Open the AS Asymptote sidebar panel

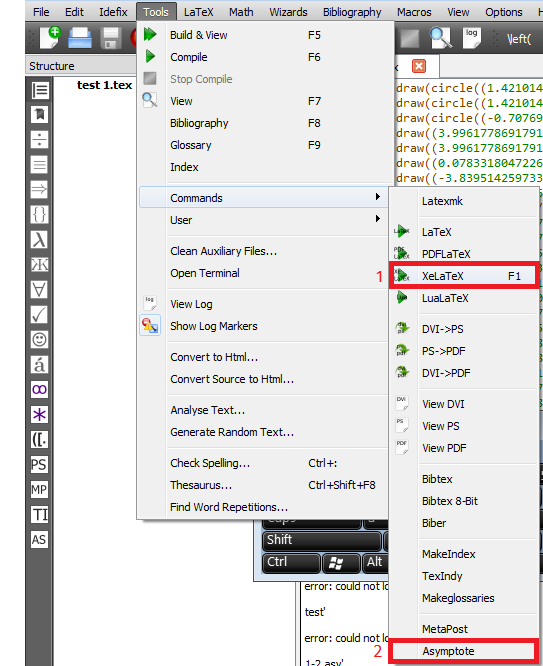[40, 540]
